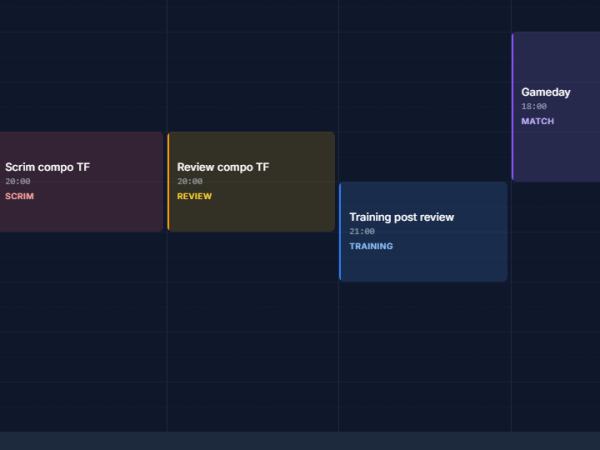Click the "Gameday" title text
Screen dimensions: 600x450
click(546, 92)
